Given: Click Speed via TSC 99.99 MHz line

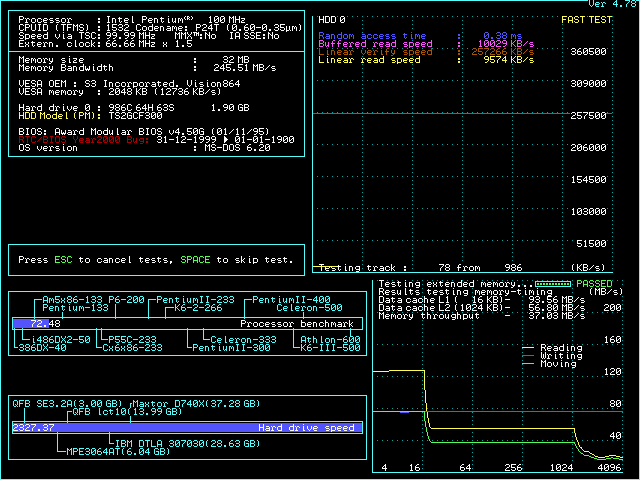Looking at the screenshot, I should [149, 36].
